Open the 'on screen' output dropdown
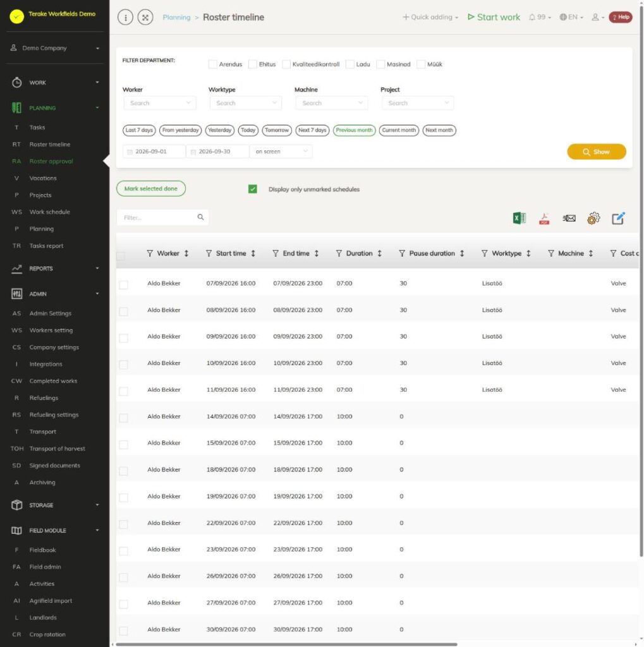The height and width of the screenshot is (647, 644). [281, 152]
